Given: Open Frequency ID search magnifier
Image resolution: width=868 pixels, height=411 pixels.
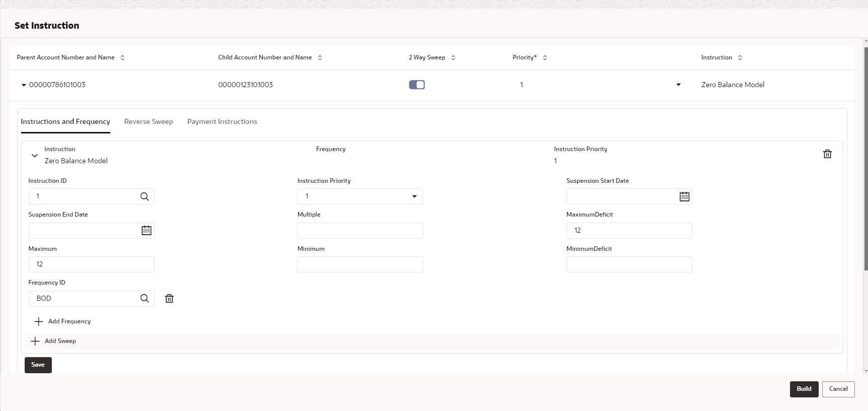Looking at the screenshot, I should pyautogui.click(x=144, y=298).
